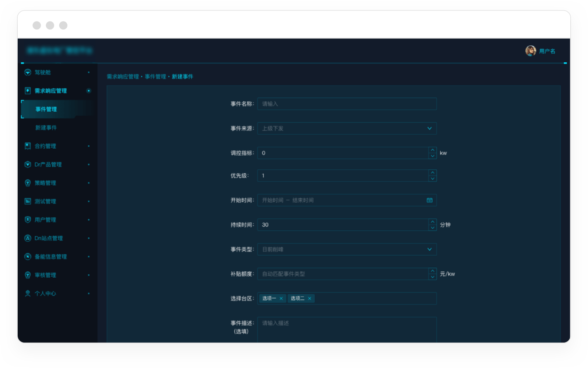Click the 新建事件 breadcrumb

pyautogui.click(x=182, y=77)
